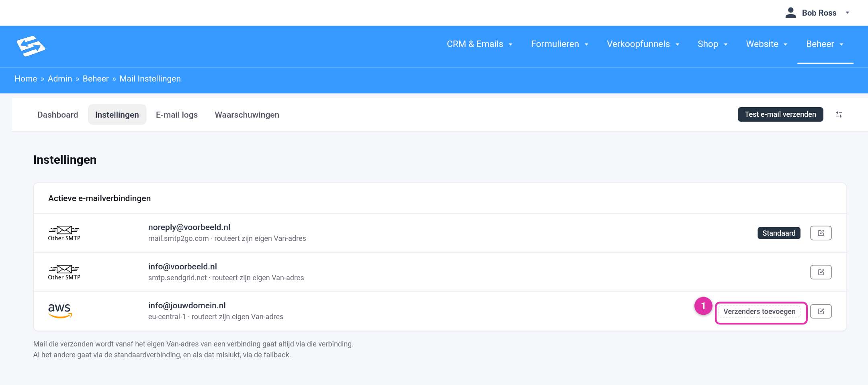Click the Bob Ross user avatar icon
Screen dimensions: 868x385
click(x=790, y=13)
